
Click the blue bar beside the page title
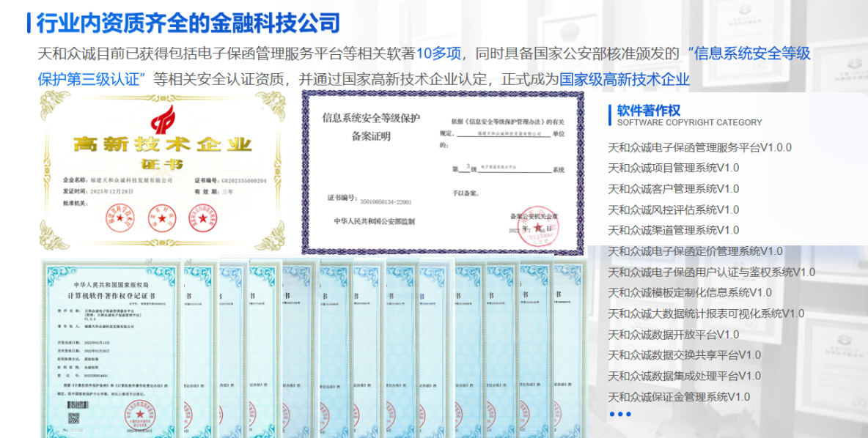[x=28, y=23]
